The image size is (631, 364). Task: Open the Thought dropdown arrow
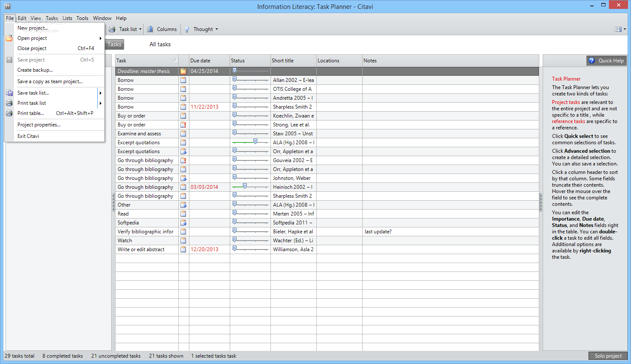(217, 29)
